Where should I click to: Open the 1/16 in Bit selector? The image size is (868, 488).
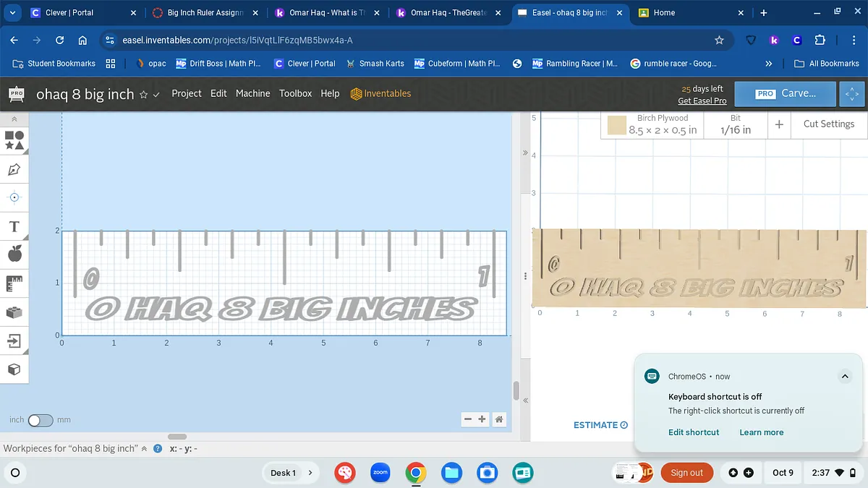735,125
